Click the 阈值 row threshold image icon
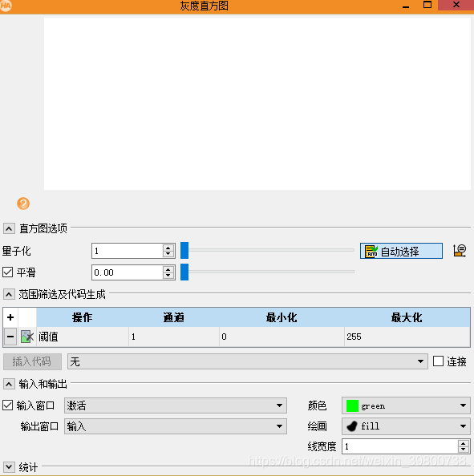This screenshot has width=474, height=476. pos(27,337)
